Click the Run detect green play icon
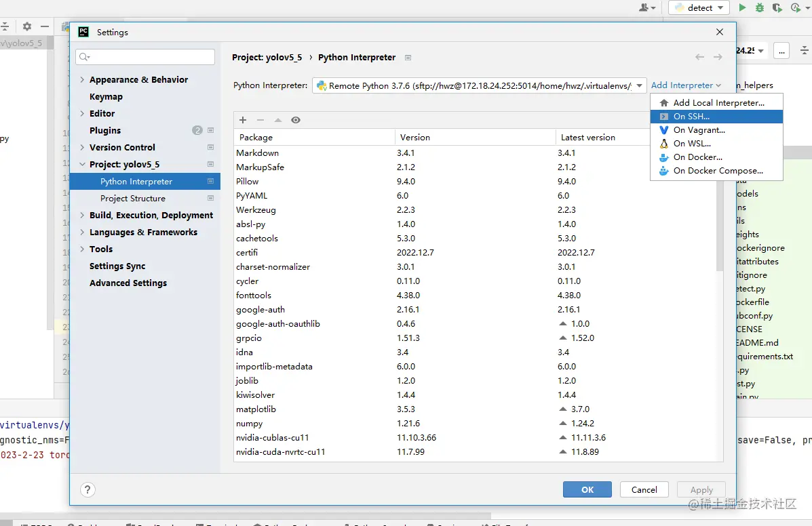This screenshot has width=812, height=526. [742, 7]
